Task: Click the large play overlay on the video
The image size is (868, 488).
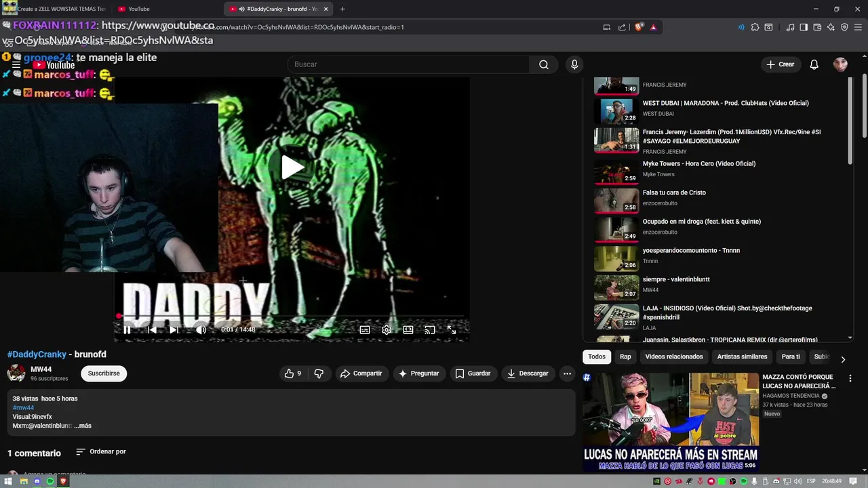Action: 292,167
